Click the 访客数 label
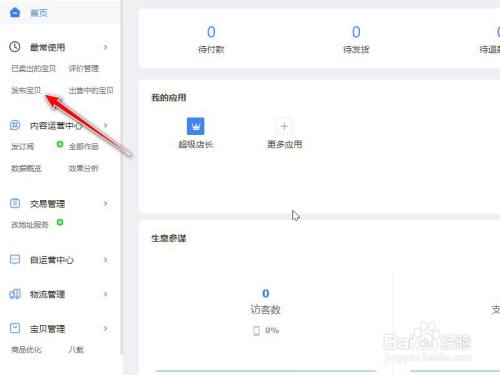The image size is (500, 375). click(266, 310)
